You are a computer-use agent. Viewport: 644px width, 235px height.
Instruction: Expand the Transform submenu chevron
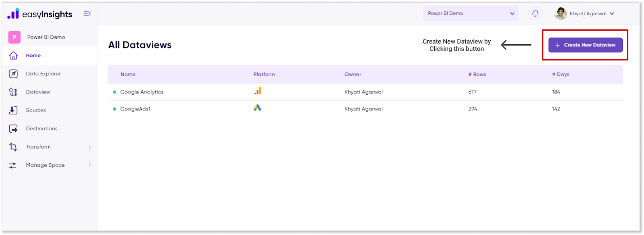(x=90, y=147)
